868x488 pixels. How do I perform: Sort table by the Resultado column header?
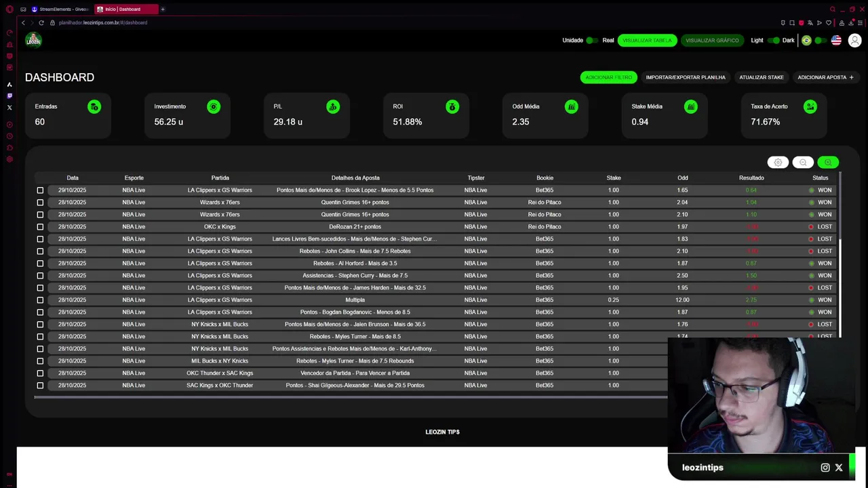coord(751,178)
